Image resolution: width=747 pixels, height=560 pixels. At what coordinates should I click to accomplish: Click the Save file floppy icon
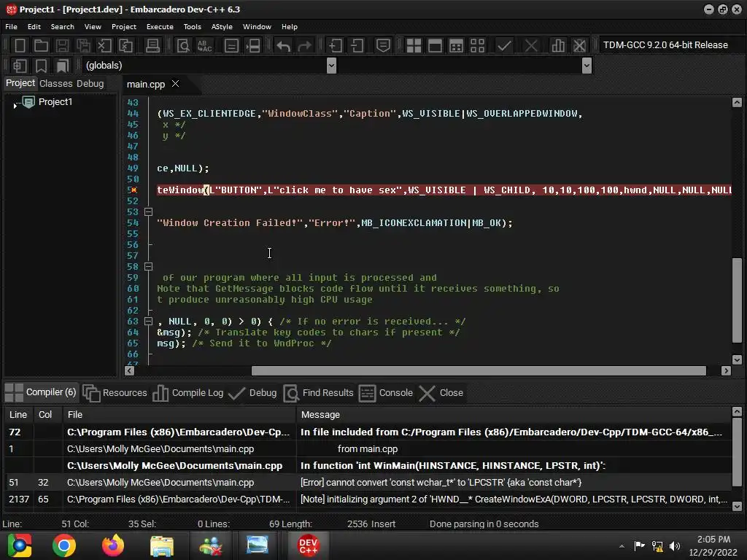[x=62, y=46]
